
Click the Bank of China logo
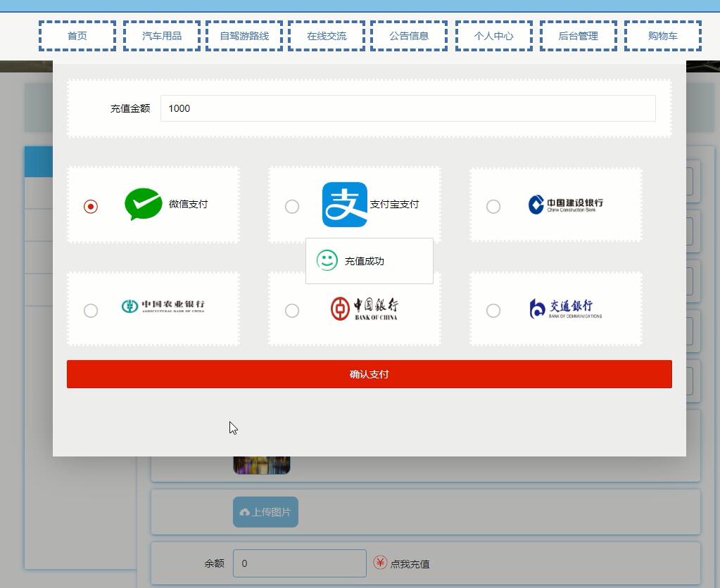tap(364, 309)
